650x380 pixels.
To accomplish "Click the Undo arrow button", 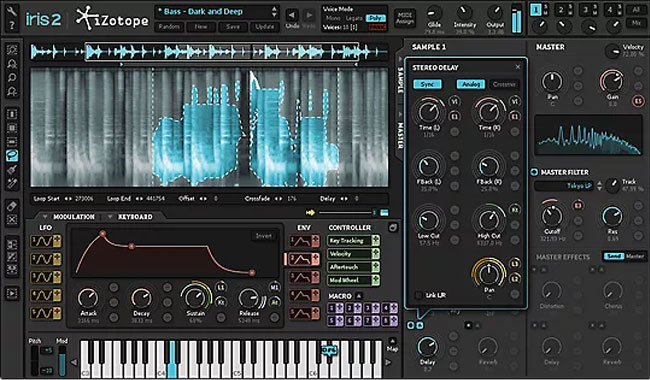I will pyautogui.click(x=292, y=16).
